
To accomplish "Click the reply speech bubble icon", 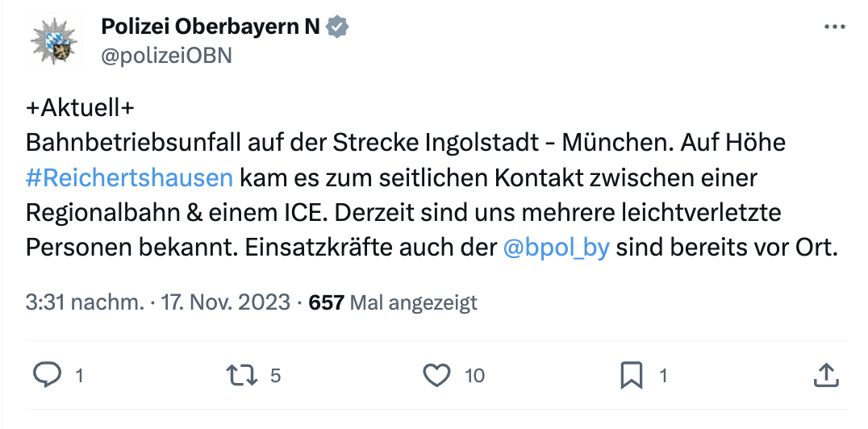I will pos(50,374).
